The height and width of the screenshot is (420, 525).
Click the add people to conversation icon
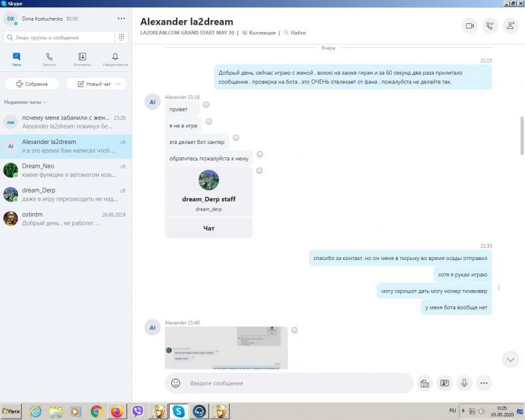[510, 26]
